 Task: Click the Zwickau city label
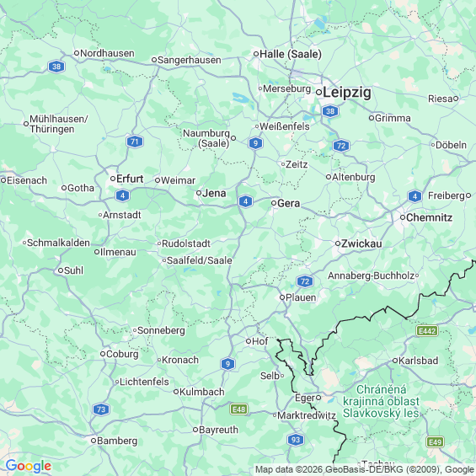[x=361, y=243]
